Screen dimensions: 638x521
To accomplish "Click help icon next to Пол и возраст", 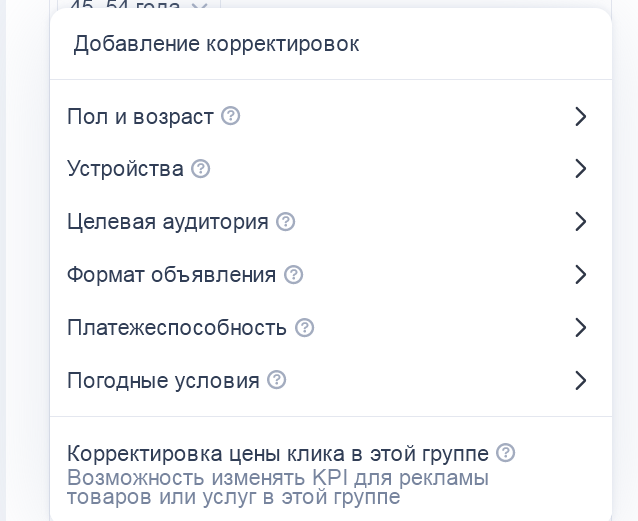I will pyautogui.click(x=231, y=116).
